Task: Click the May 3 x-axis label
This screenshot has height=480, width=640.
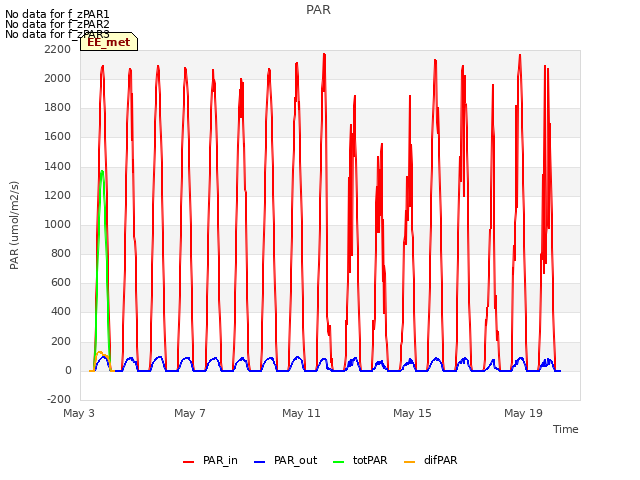Action: (x=79, y=413)
